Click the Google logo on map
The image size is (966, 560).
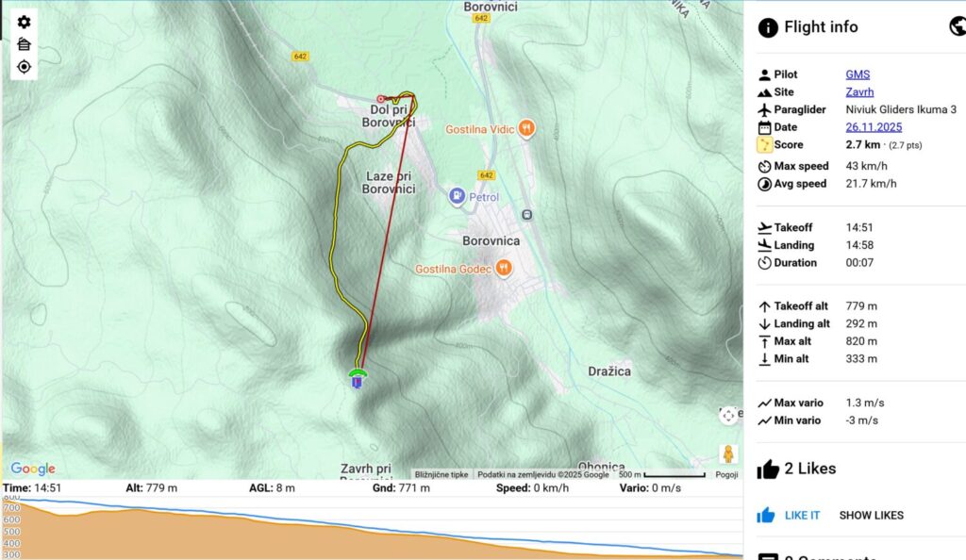coord(33,469)
